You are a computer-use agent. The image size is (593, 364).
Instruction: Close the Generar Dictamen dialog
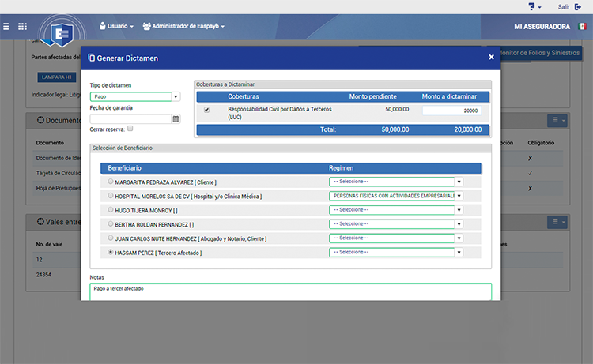491,57
